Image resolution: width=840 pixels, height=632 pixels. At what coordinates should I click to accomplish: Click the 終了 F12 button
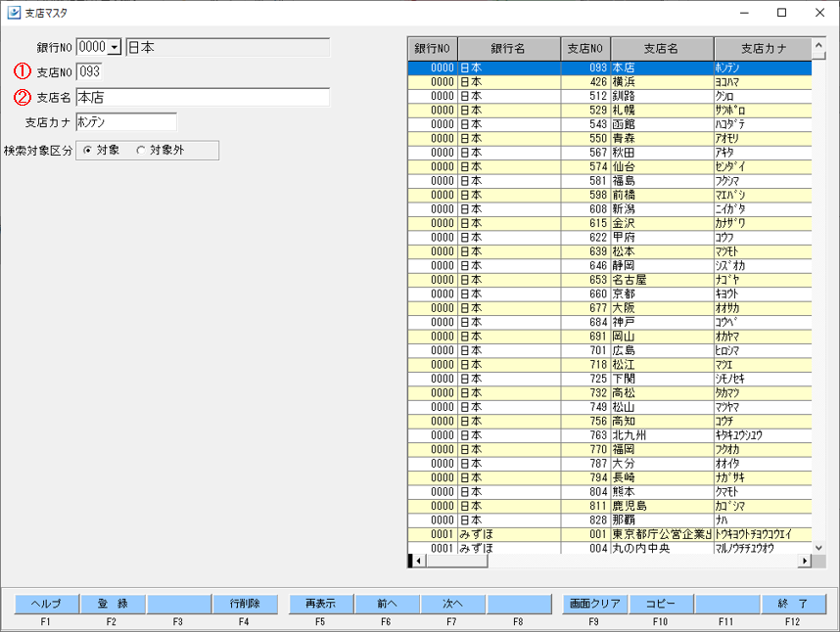(793, 604)
